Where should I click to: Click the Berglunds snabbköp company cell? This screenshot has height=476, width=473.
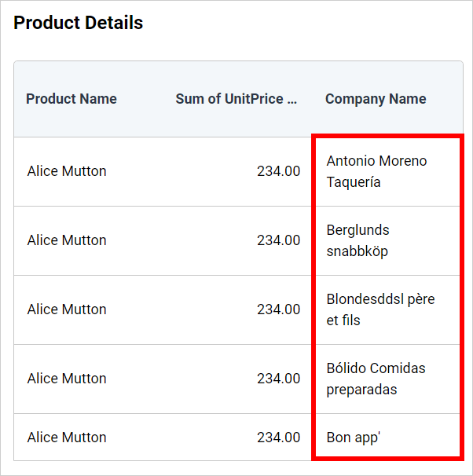[358, 240]
